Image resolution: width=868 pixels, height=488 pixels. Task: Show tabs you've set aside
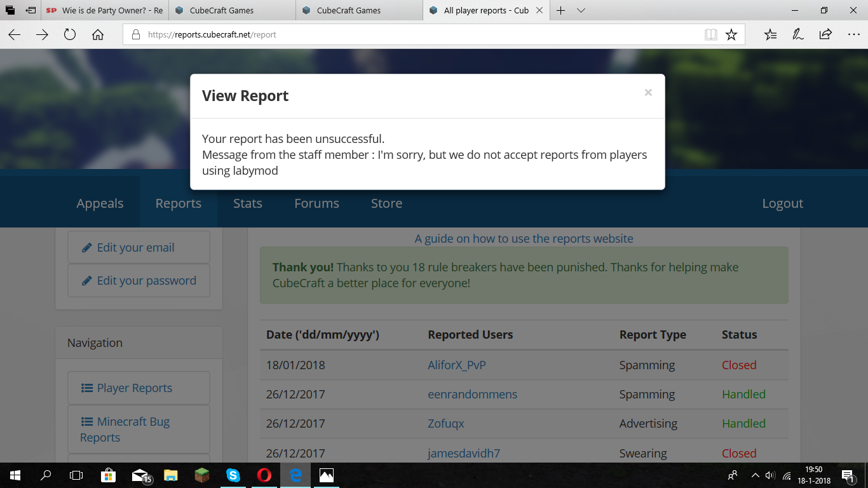click(x=10, y=10)
